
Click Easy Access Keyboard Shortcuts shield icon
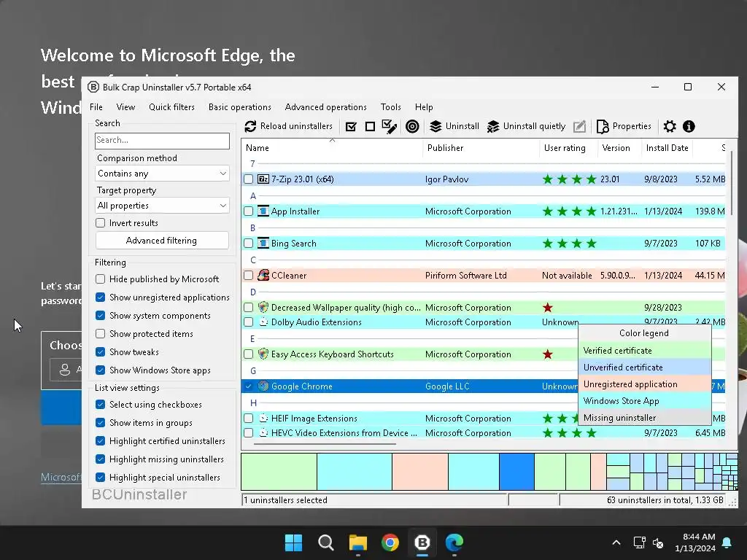[x=263, y=354]
